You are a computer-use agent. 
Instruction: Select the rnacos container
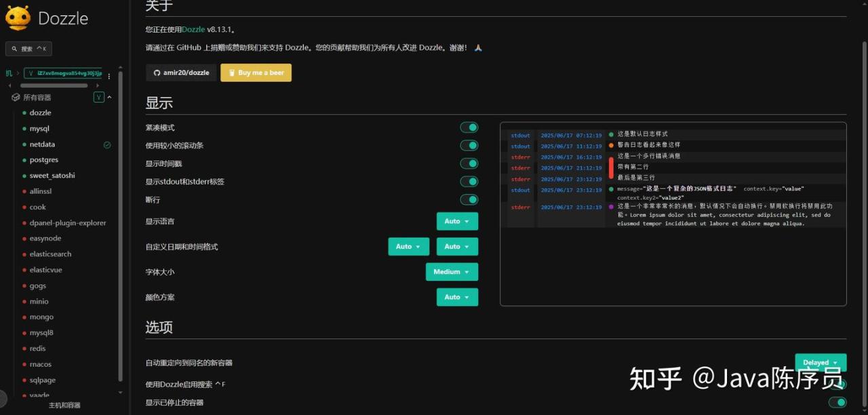point(41,364)
